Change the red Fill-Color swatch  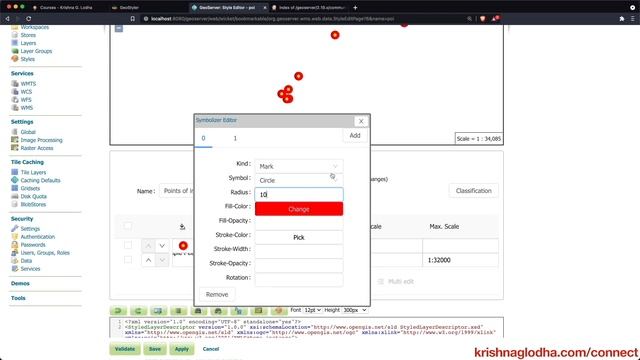tap(299, 209)
